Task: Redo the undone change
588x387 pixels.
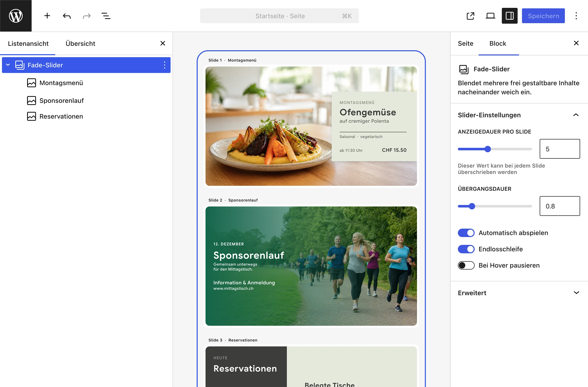Action: pyautogui.click(x=86, y=16)
